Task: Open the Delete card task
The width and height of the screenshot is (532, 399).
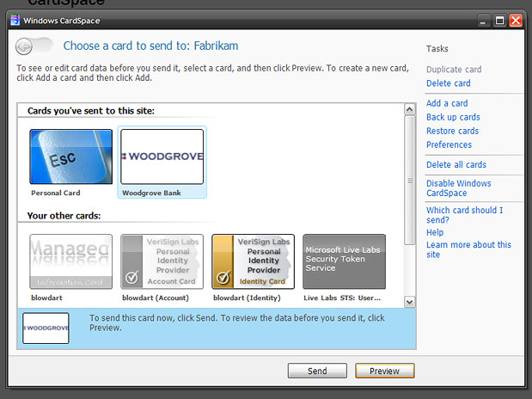Action: coord(448,83)
